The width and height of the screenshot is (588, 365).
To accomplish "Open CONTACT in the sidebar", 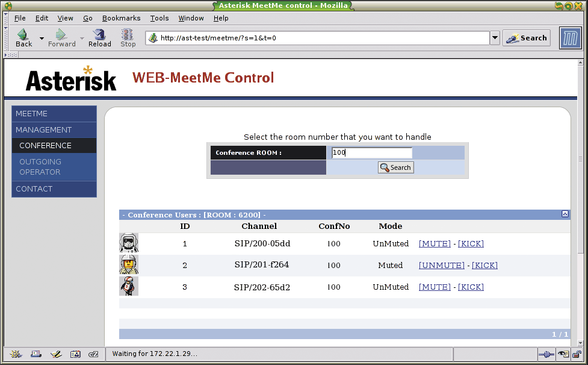I will point(54,189).
